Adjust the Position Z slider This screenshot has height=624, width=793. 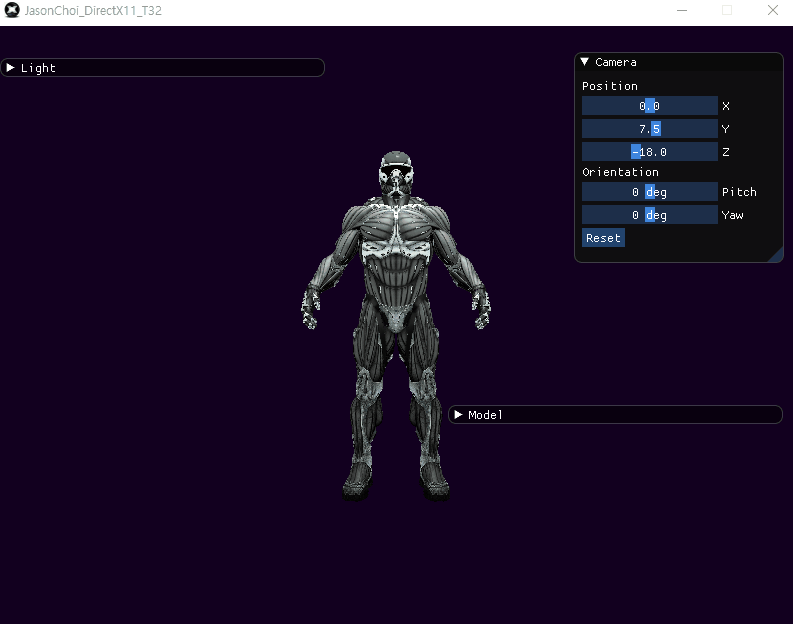point(649,152)
